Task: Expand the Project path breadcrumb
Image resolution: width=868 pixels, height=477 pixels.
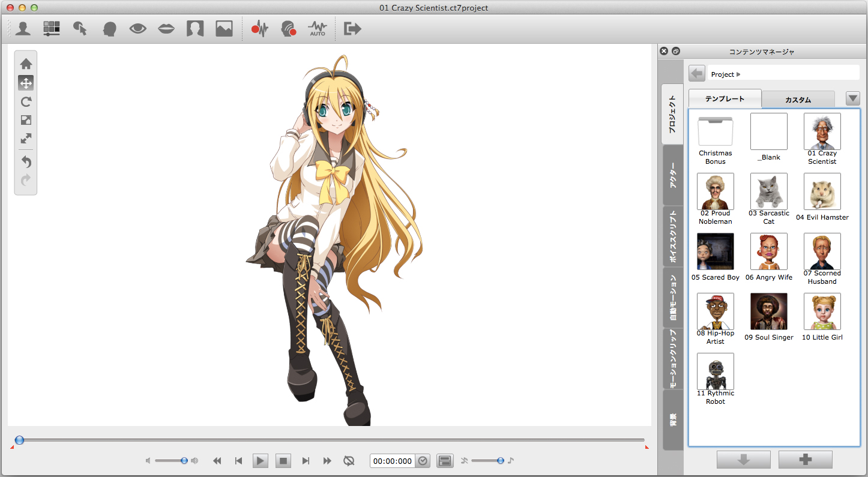Action: pos(738,74)
